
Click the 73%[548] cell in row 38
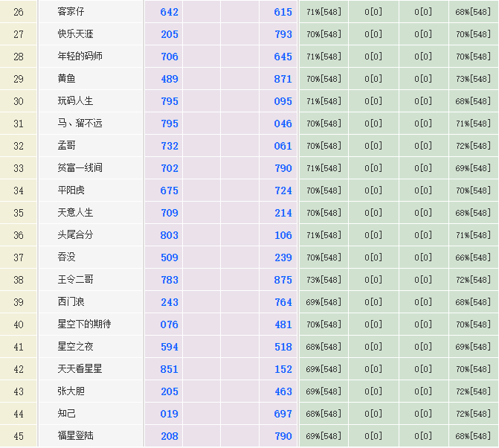pyautogui.click(x=323, y=280)
